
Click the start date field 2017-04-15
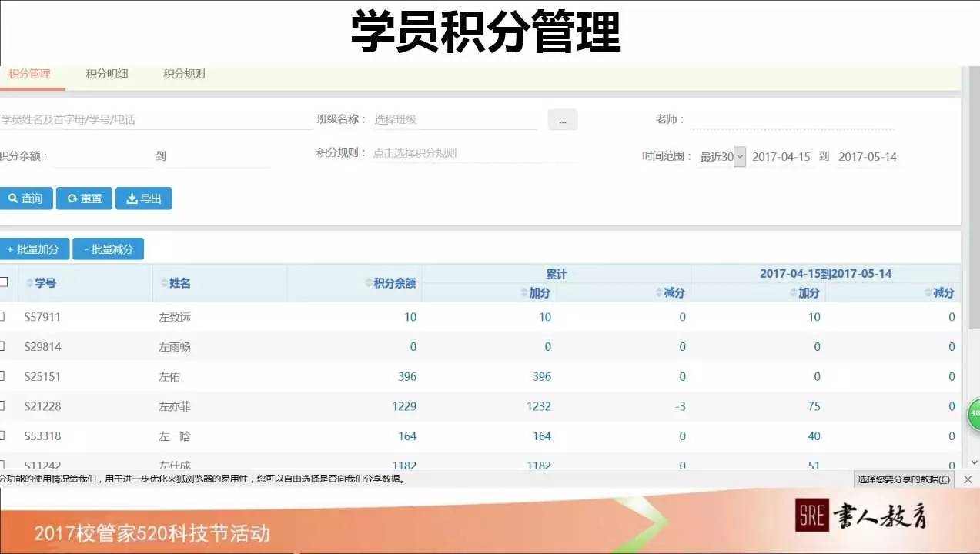781,156
